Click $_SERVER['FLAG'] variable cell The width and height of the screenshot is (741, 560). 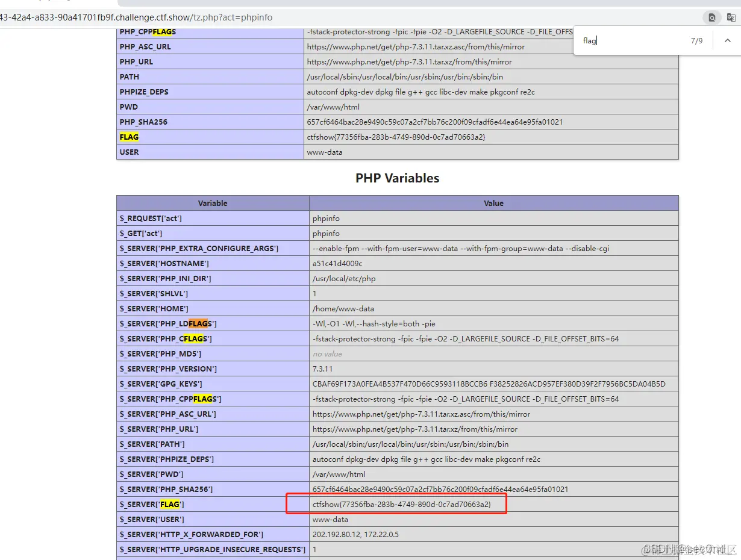(213, 504)
